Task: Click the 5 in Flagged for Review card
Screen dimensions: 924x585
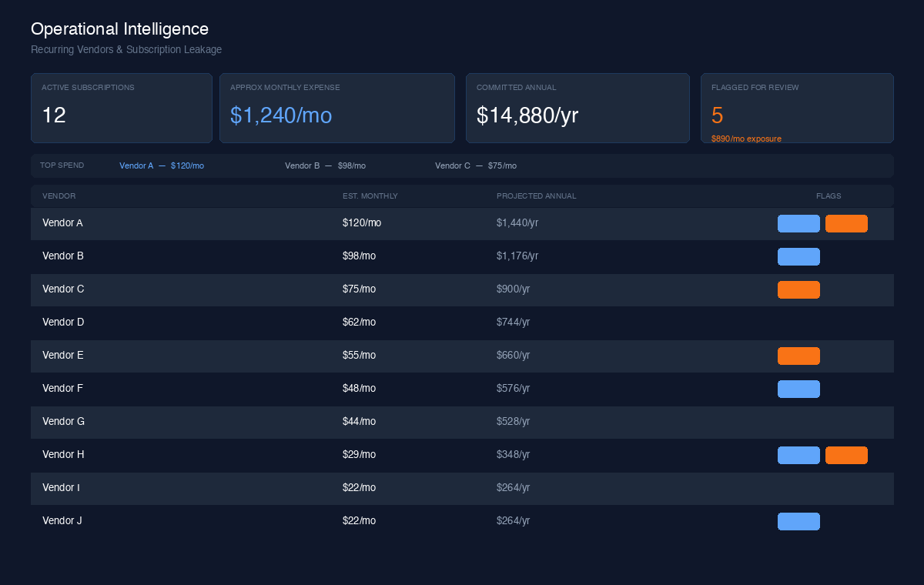Action: (x=718, y=115)
